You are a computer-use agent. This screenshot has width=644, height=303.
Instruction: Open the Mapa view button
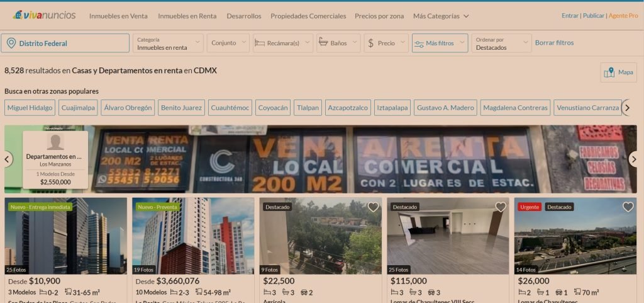(619, 72)
